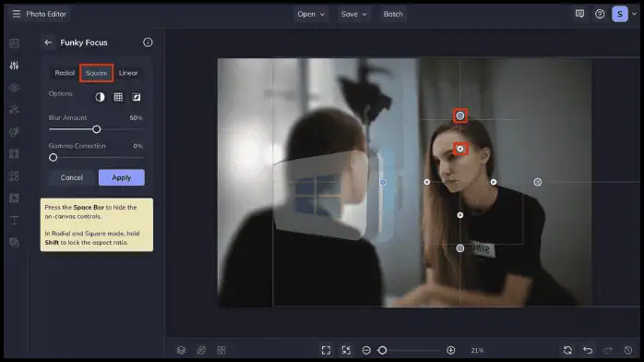Viewport: 644px width, 362px height.
Task: Click the bottom outer focus handle
Action: point(460,248)
